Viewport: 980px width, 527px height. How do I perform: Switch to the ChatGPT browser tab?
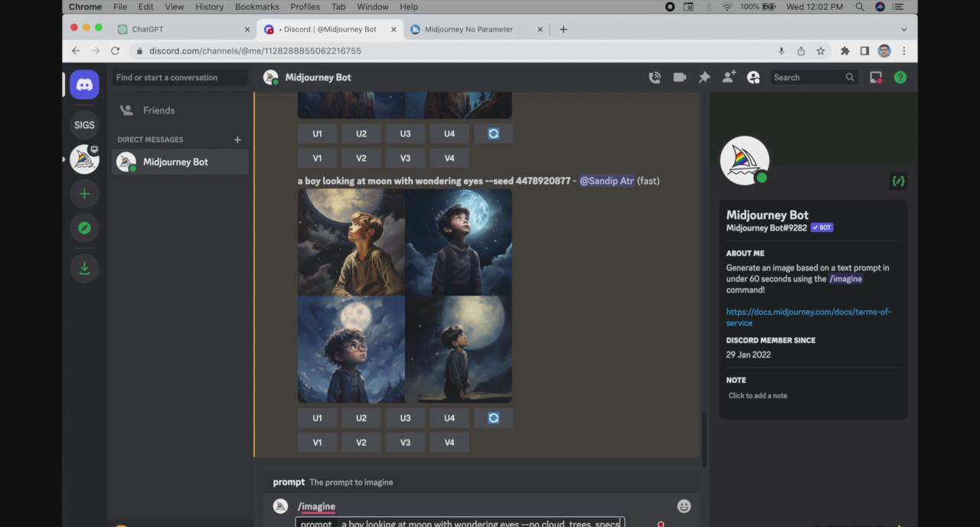[147, 29]
